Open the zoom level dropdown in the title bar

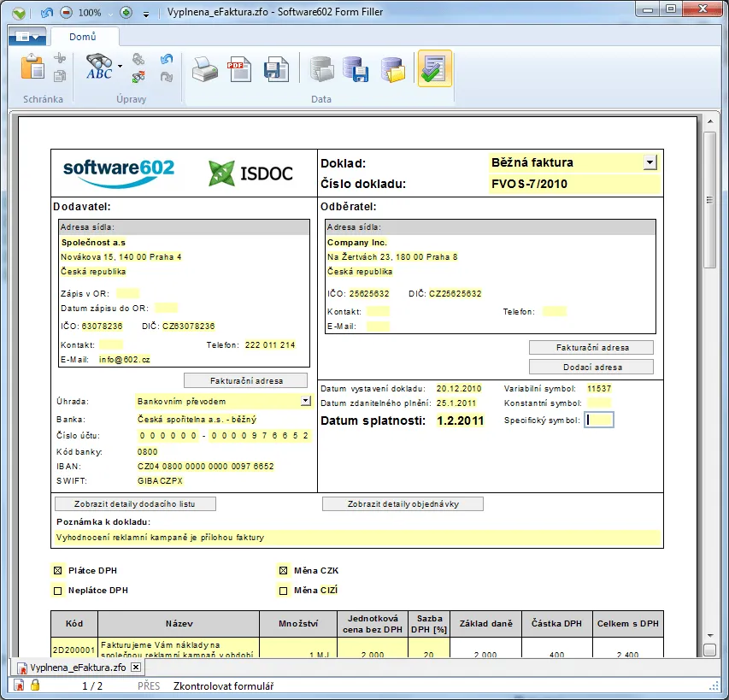click(109, 13)
